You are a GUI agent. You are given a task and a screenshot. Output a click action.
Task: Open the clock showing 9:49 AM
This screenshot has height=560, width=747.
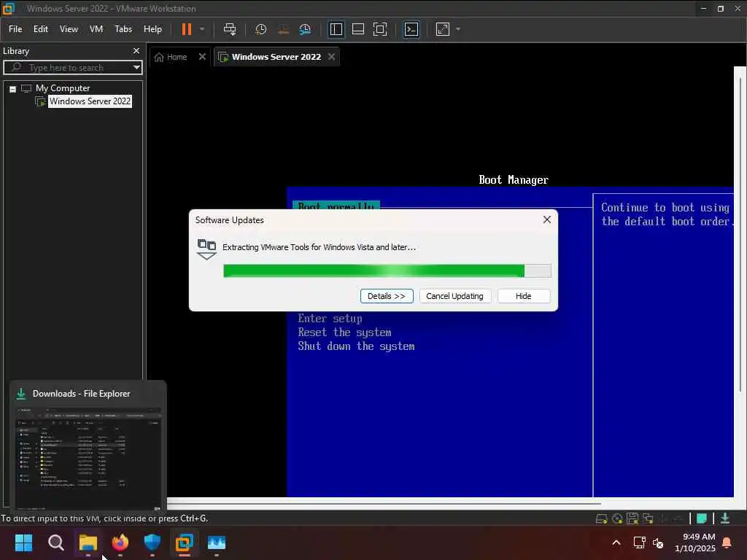[x=695, y=542]
